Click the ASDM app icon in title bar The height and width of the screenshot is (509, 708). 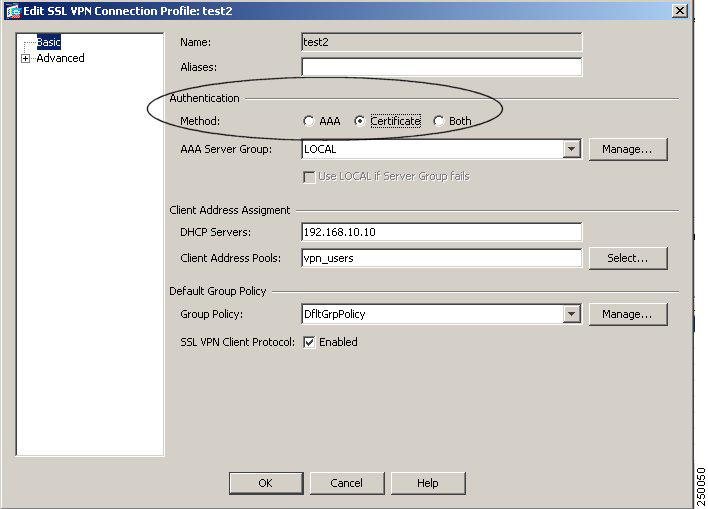pyautogui.click(x=14, y=11)
